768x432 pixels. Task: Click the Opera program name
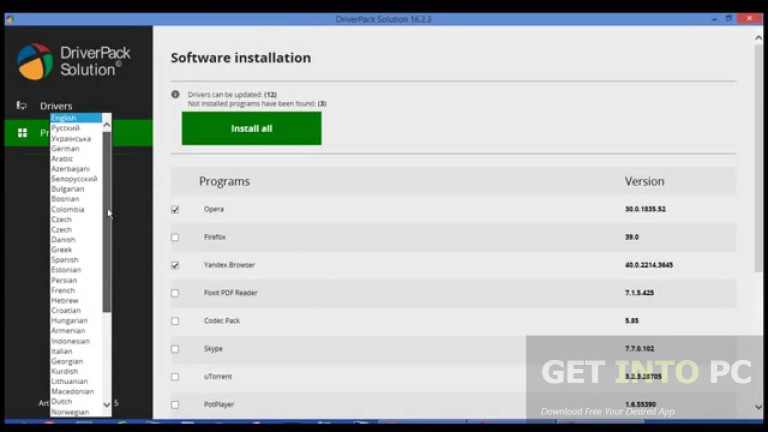(x=214, y=209)
